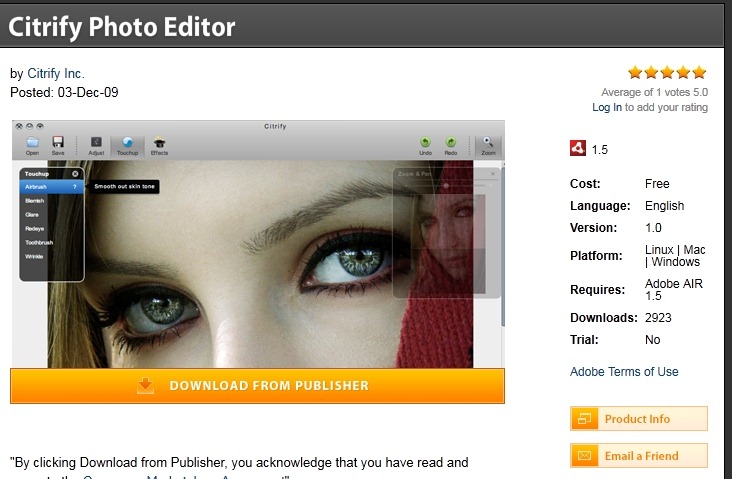
Task: Click the Product Info button
Action: [639, 418]
